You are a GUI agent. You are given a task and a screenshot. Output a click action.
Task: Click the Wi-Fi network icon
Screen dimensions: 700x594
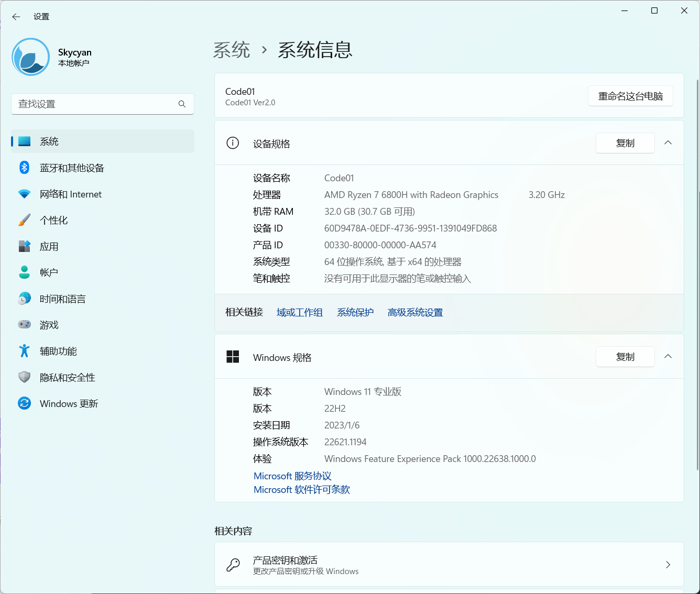[25, 194]
